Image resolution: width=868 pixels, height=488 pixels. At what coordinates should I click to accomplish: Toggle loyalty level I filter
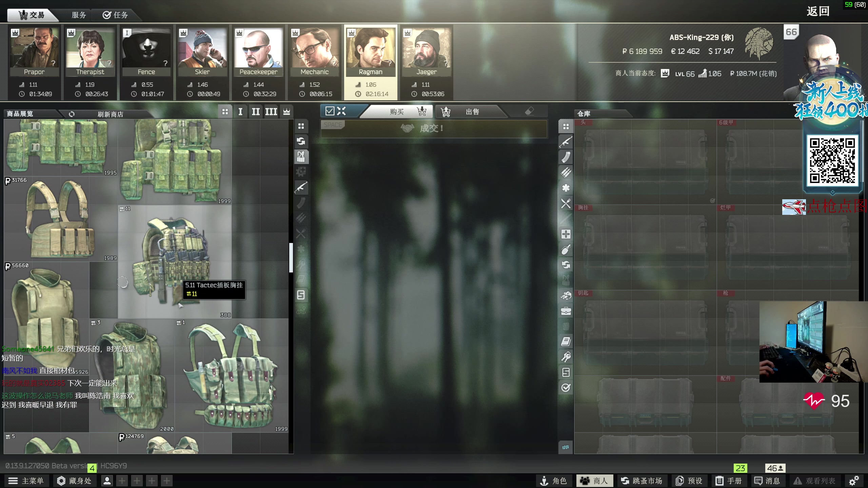click(x=240, y=111)
